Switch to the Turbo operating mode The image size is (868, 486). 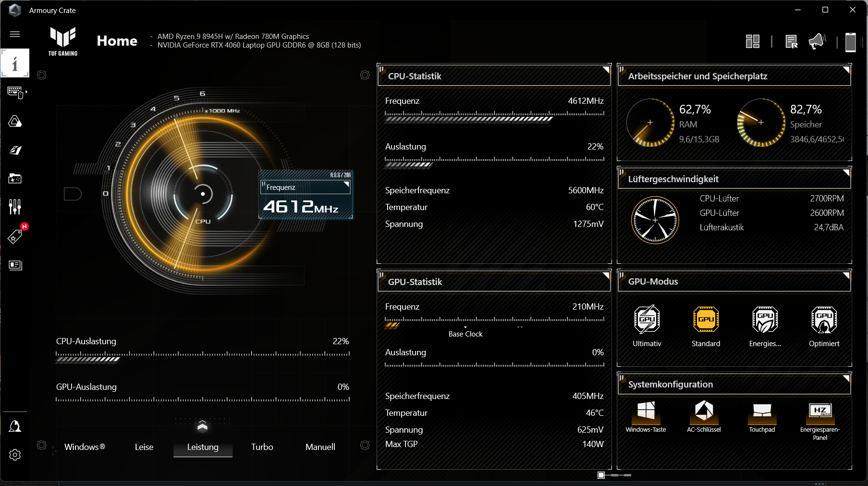point(262,447)
